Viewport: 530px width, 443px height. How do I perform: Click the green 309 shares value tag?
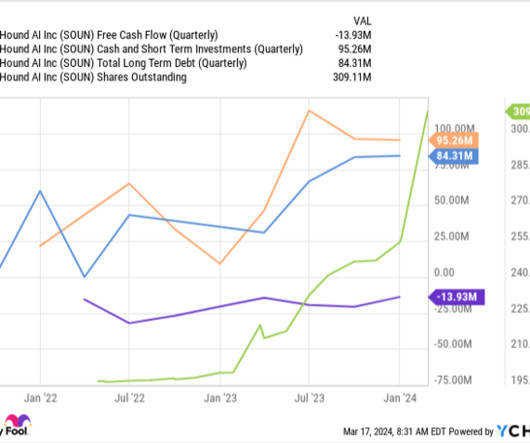517,112
